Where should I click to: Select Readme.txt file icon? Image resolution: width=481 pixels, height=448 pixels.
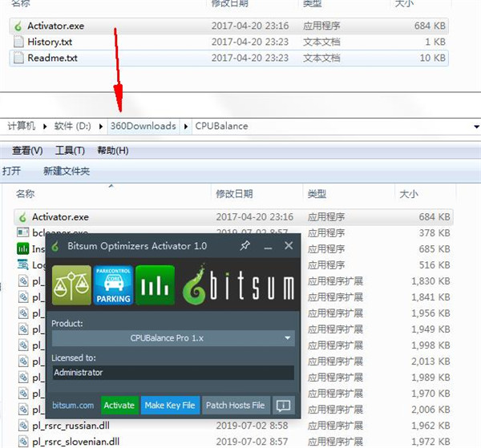point(18,58)
